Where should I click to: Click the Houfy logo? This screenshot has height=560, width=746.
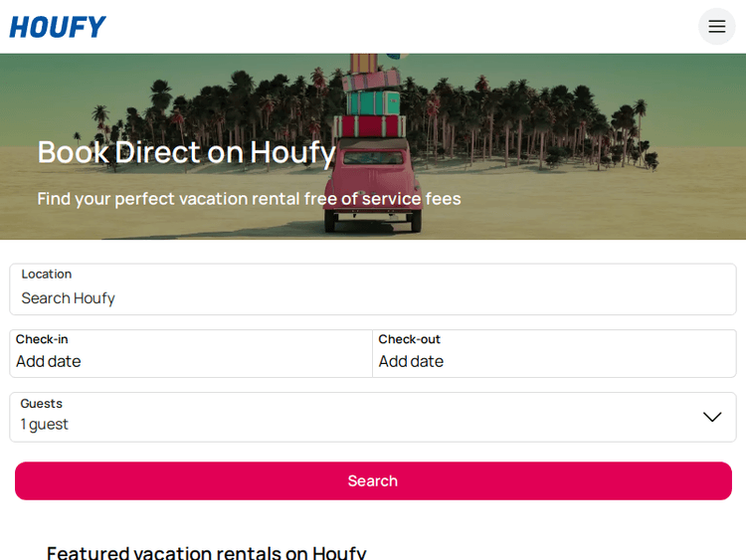pos(58,27)
